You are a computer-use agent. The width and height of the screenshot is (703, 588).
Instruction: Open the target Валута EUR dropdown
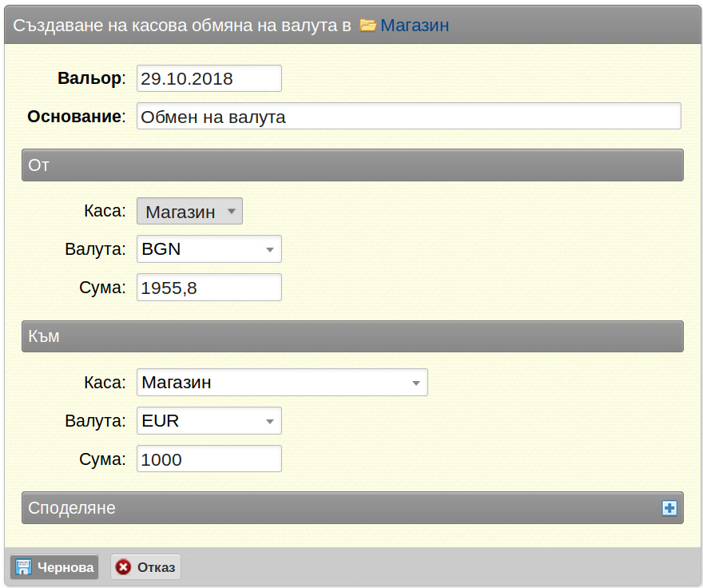209,421
